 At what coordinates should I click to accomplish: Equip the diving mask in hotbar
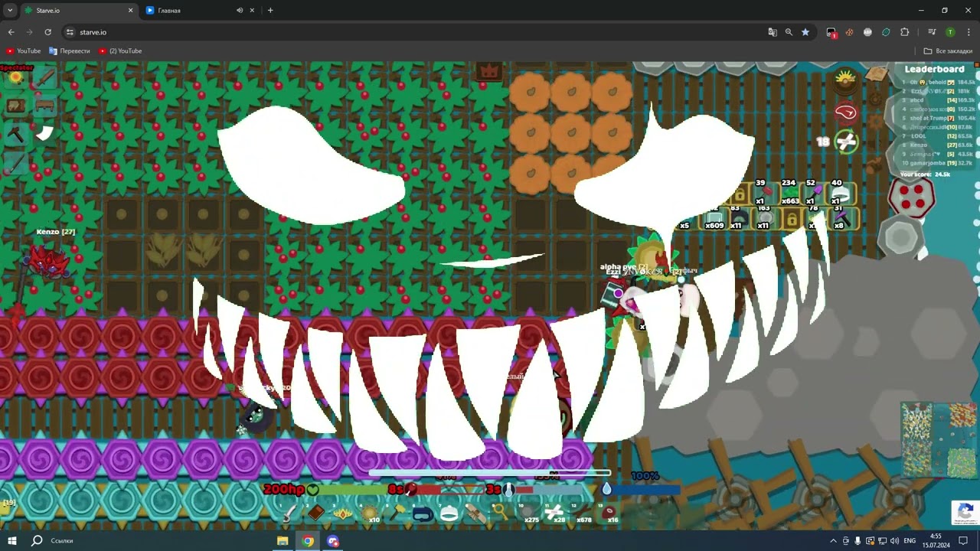[x=423, y=514]
